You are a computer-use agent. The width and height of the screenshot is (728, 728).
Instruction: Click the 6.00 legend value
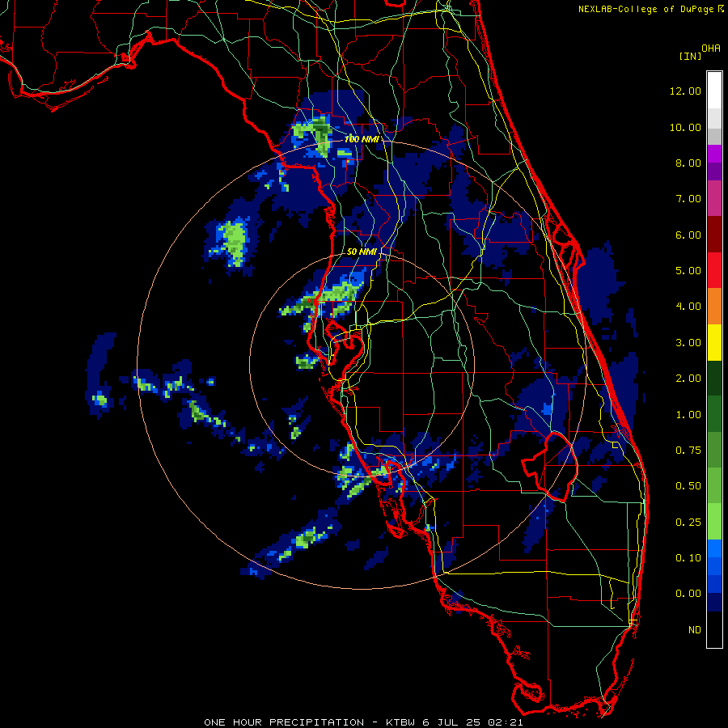tap(688, 235)
